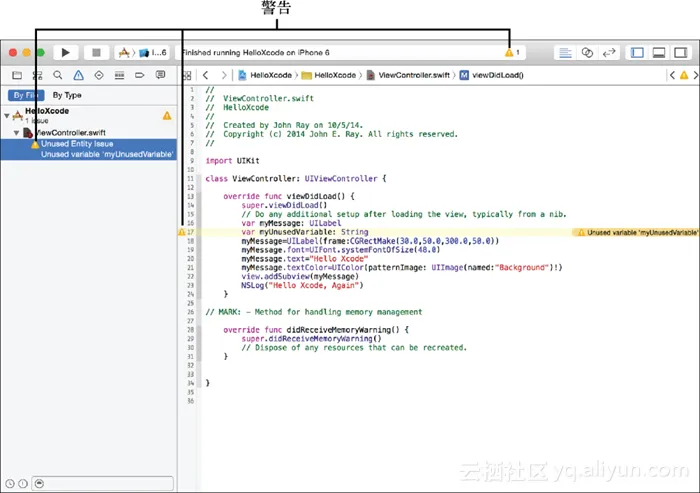This screenshot has height=493, width=700.
Task: Stop the running app
Action: click(96, 53)
